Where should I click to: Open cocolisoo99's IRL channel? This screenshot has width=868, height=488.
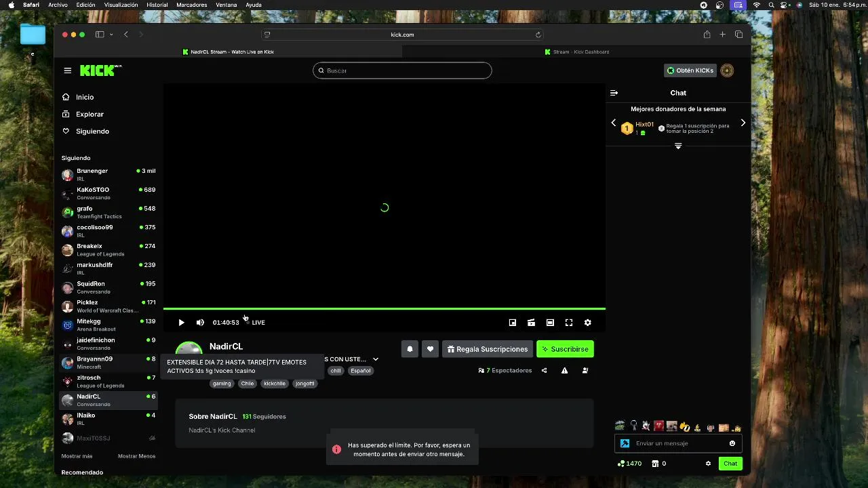pos(108,231)
